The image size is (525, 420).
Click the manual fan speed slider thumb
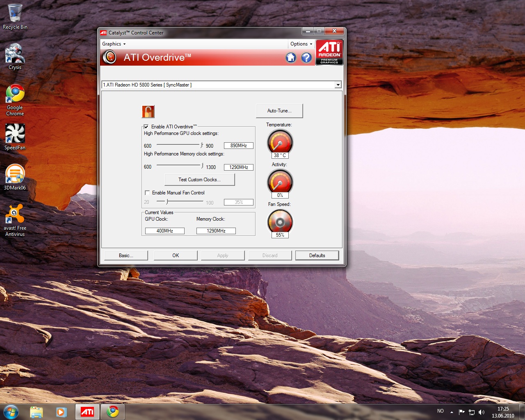(x=167, y=201)
